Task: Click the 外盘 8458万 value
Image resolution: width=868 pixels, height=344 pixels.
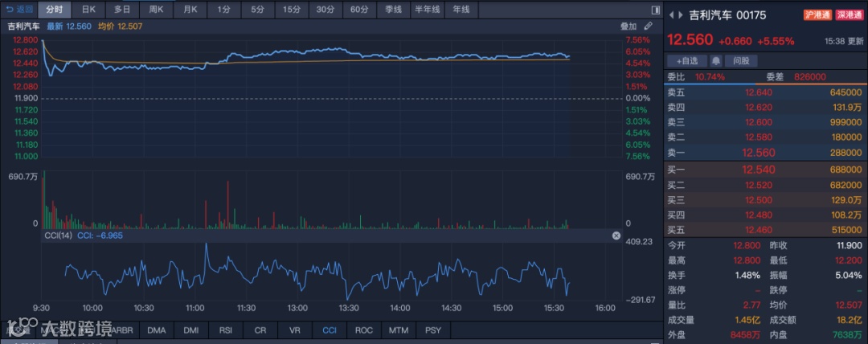Action: [747, 335]
